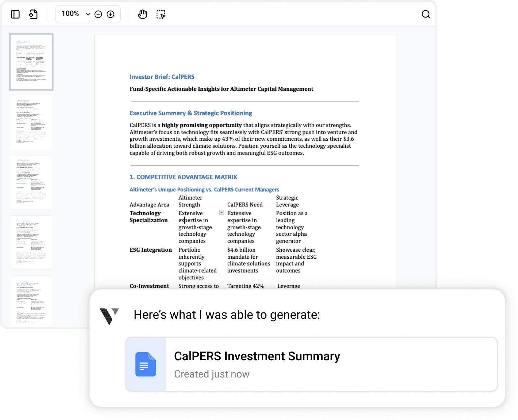Click the zoom out minus icon

click(98, 14)
